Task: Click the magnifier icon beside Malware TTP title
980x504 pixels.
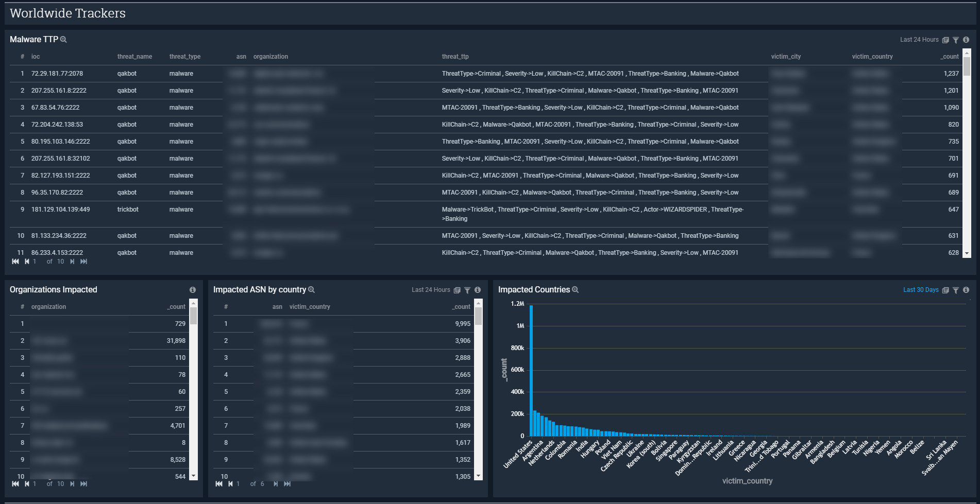Action: (63, 40)
